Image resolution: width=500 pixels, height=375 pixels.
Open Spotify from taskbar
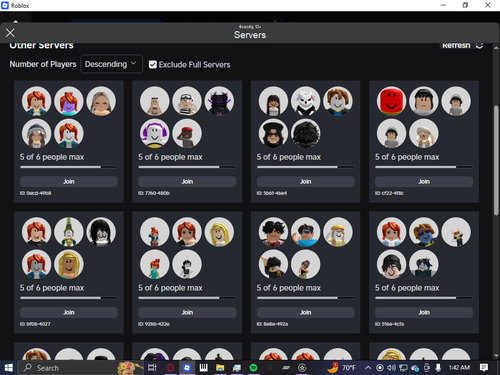tap(253, 368)
